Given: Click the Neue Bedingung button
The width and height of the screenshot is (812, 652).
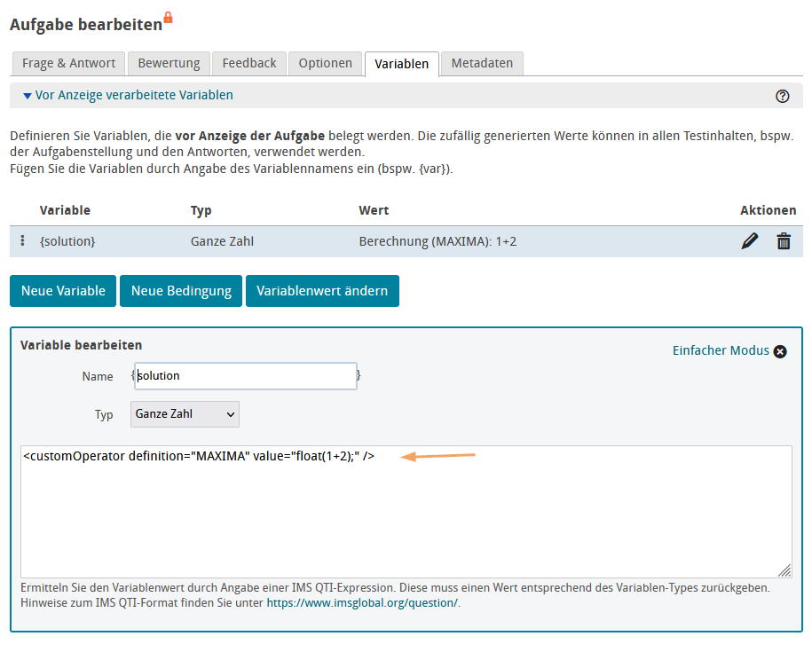Looking at the screenshot, I should (180, 290).
